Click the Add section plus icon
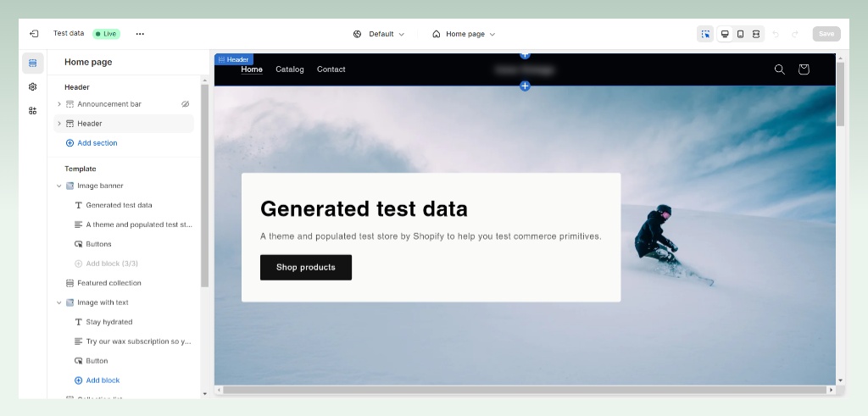Viewport: 868px width, 416px height. 70,142
